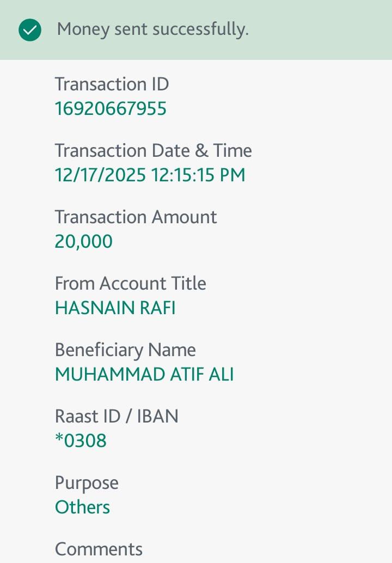Tap the Comments label
Screen dimensions: 392x563
[x=99, y=549]
